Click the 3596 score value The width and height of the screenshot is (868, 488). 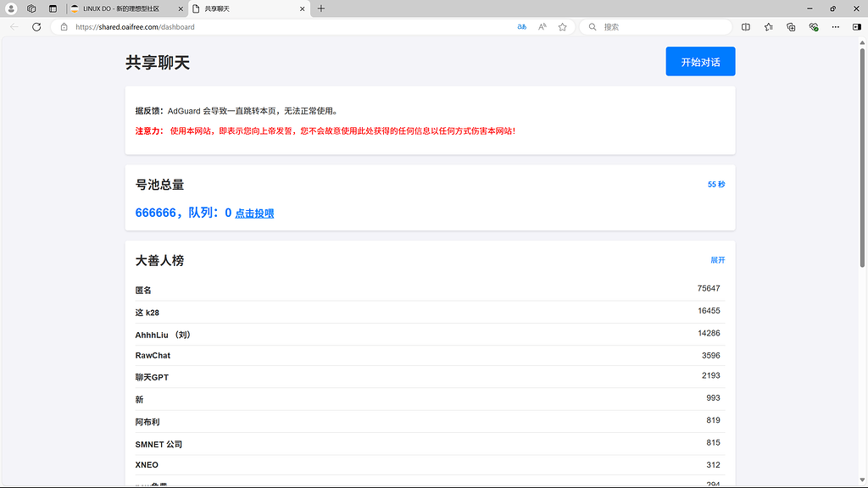click(711, 355)
